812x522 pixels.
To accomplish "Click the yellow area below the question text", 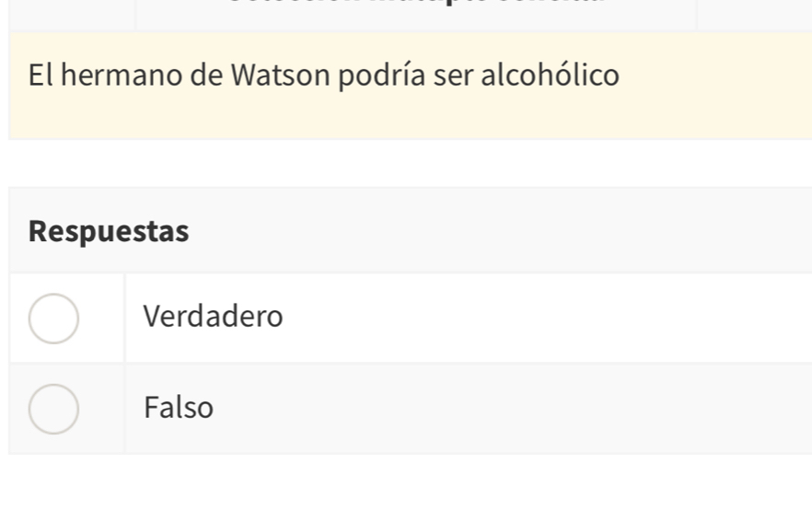I will coord(405,120).
